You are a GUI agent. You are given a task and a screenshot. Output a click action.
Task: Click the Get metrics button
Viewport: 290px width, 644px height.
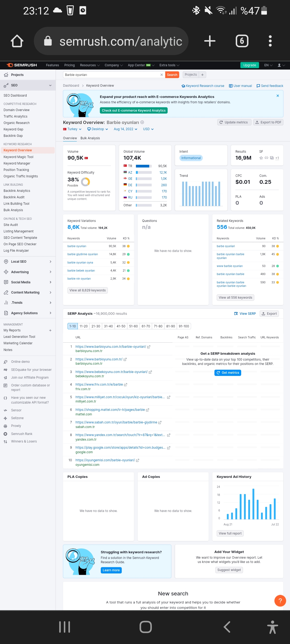click(x=228, y=373)
